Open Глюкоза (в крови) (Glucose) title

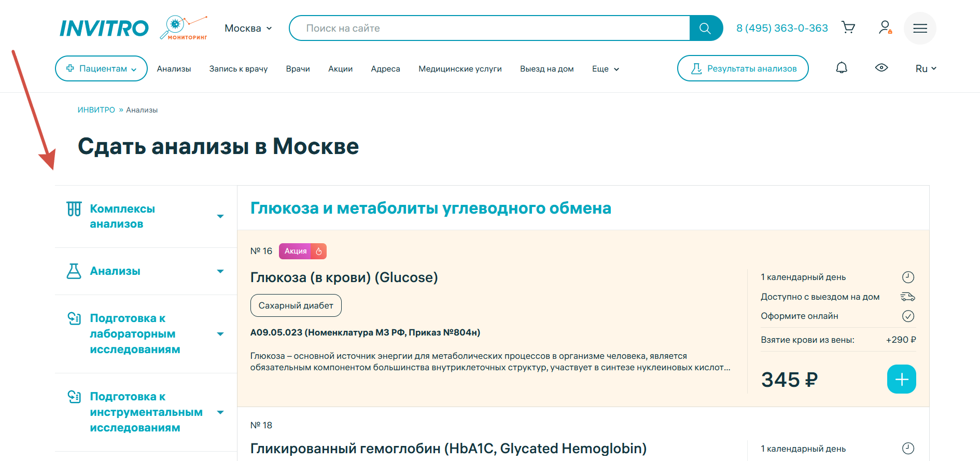click(x=344, y=277)
